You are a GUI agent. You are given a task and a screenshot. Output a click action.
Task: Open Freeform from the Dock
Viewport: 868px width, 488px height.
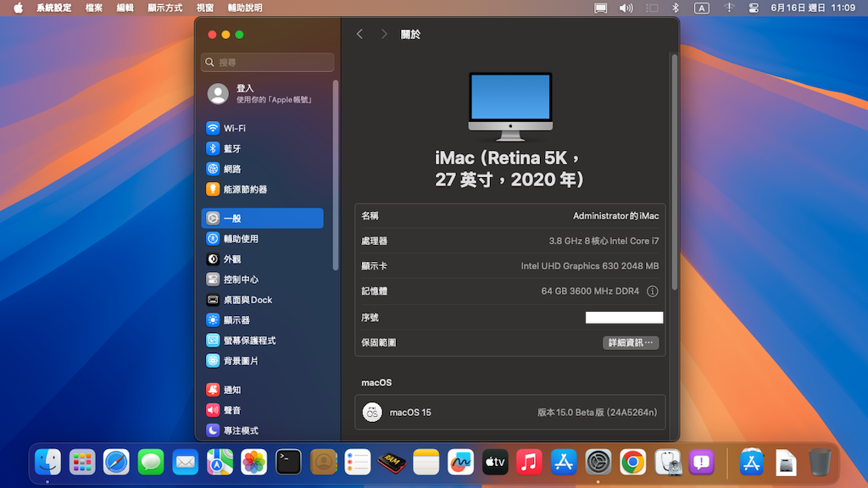[x=460, y=462]
